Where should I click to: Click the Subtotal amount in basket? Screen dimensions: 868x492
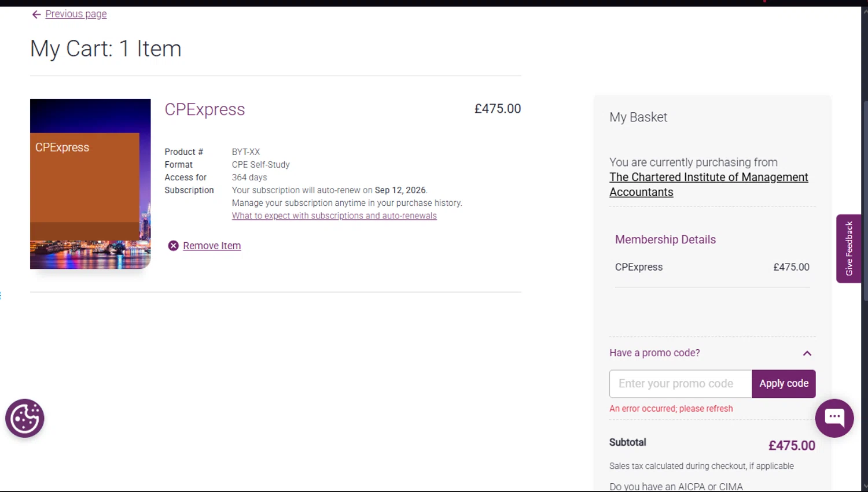click(791, 446)
